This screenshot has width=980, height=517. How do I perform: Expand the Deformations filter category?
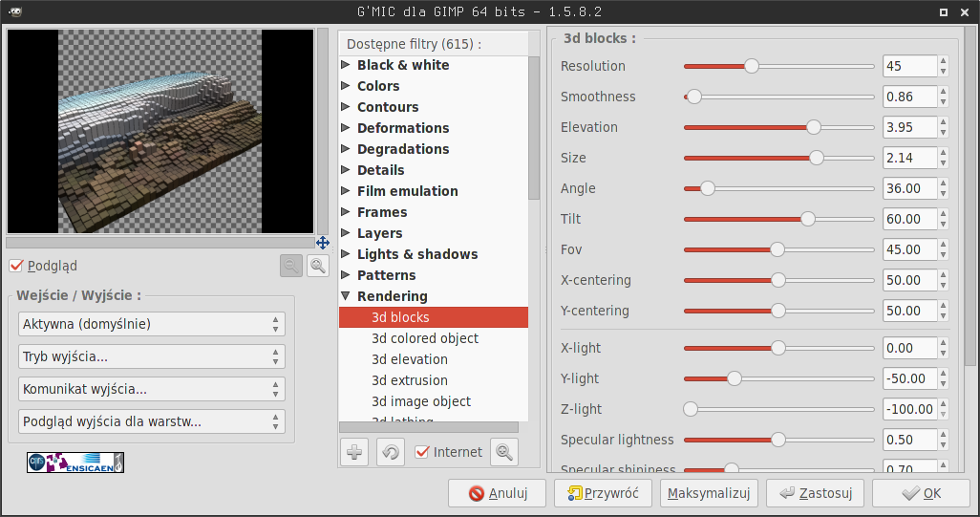tap(345, 127)
